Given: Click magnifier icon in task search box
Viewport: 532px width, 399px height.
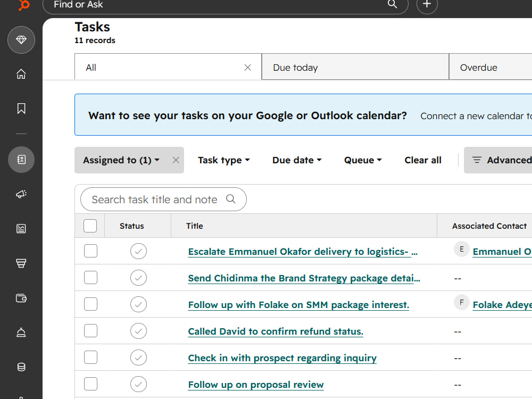Looking at the screenshot, I should click(231, 199).
